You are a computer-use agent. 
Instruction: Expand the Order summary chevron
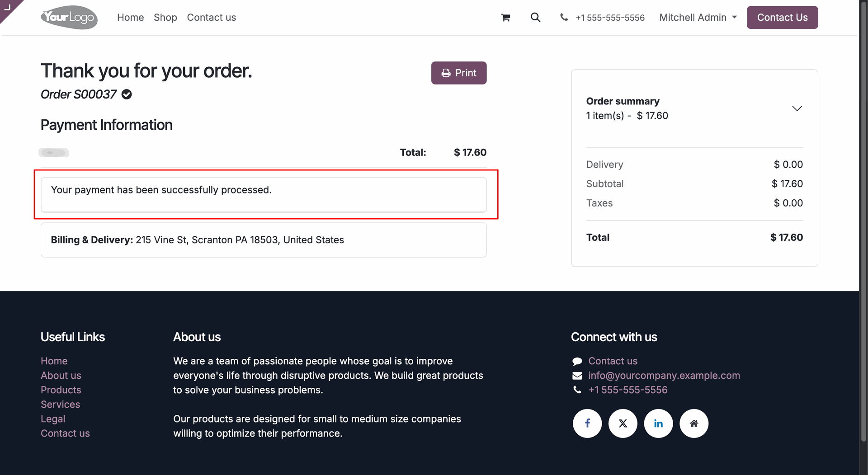pos(797,108)
